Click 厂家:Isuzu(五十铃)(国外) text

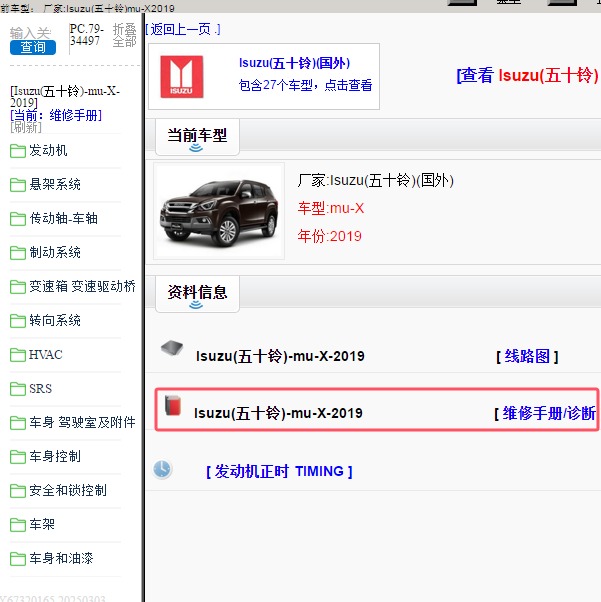tap(376, 180)
